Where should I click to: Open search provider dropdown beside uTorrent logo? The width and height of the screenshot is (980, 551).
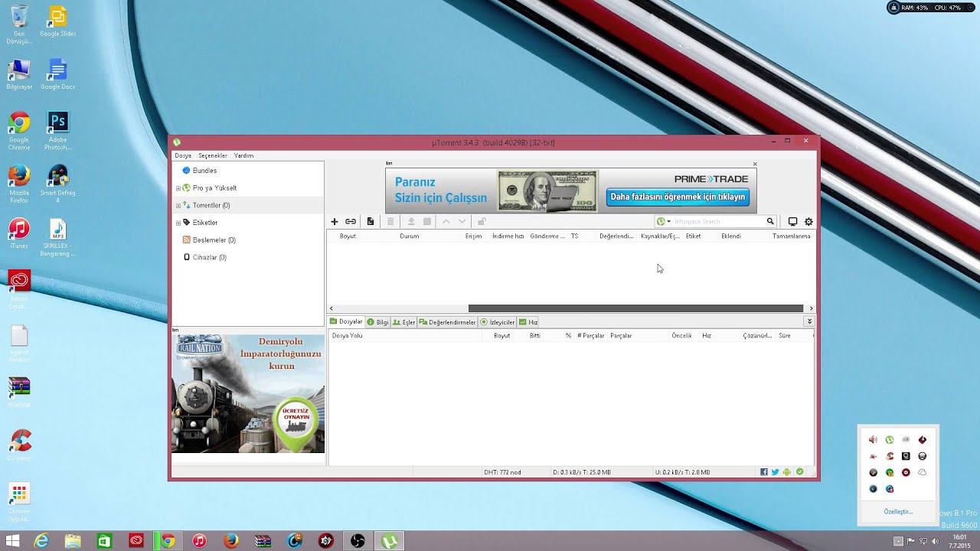click(669, 221)
